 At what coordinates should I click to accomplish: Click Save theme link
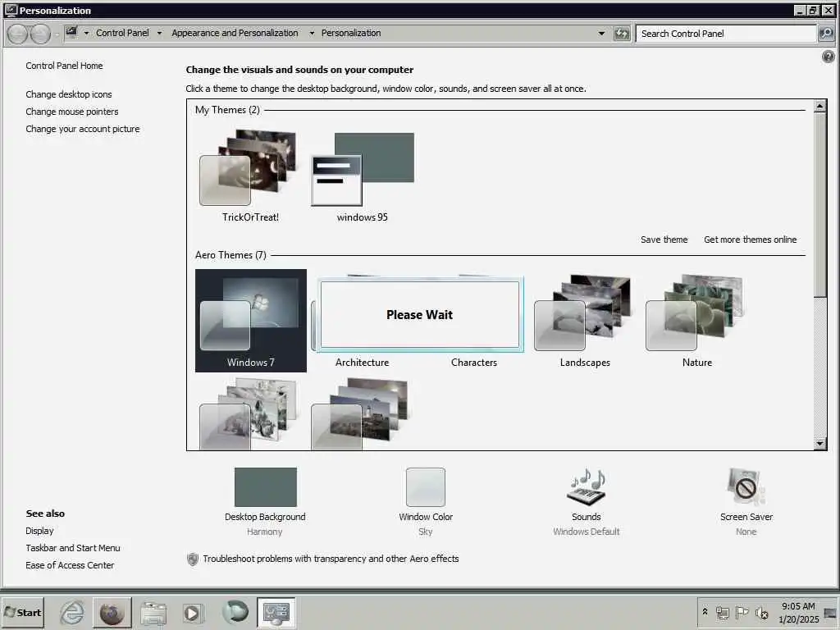point(664,240)
